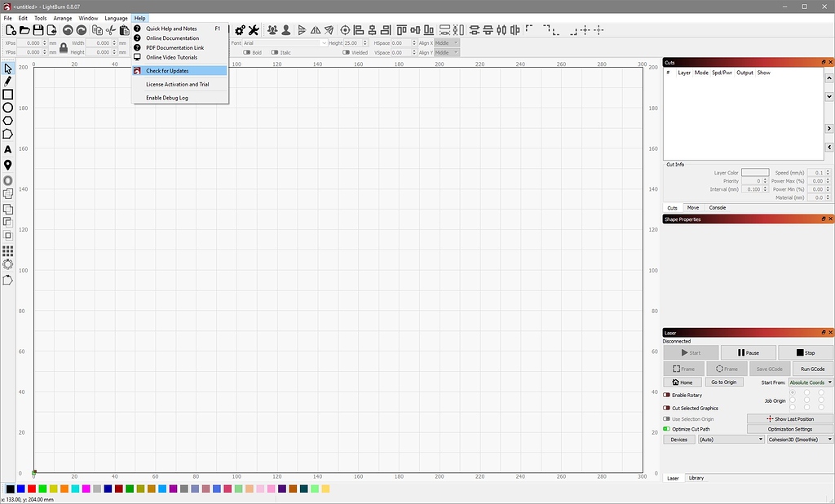Click the Stop button
The image size is (835, 504).
point(805,352)
